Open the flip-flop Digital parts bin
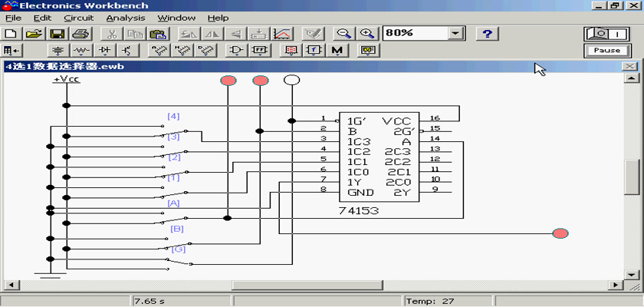 (260, 50)
